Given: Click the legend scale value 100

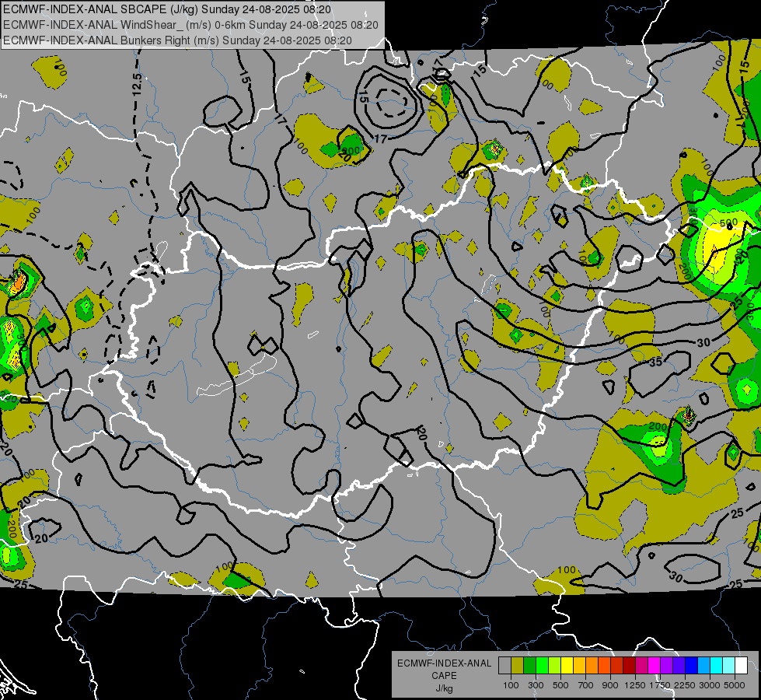Looking at the screenshot, I should point(511,685).
